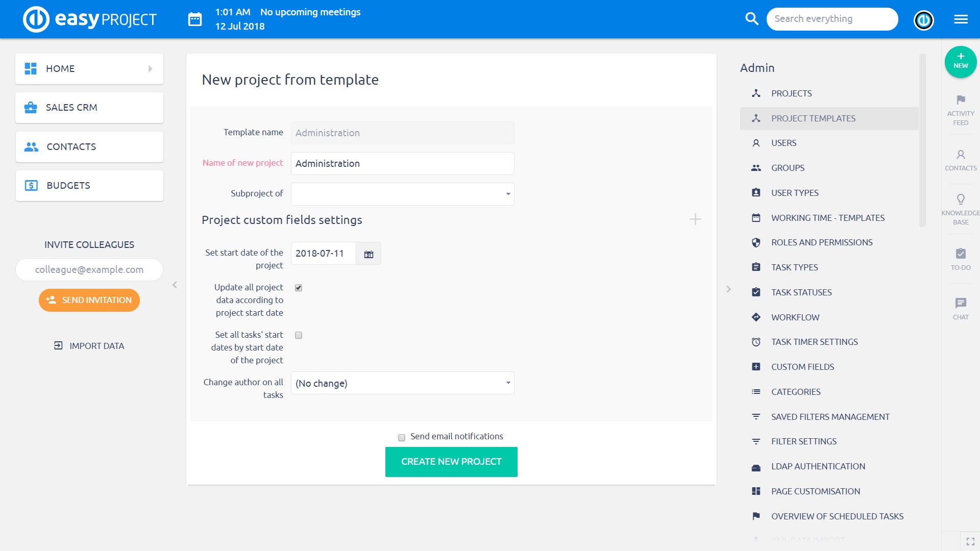Click the Budgets dollar icon
Image resolution: width=980 pixels, height=551 pixels.
(31, 185)
